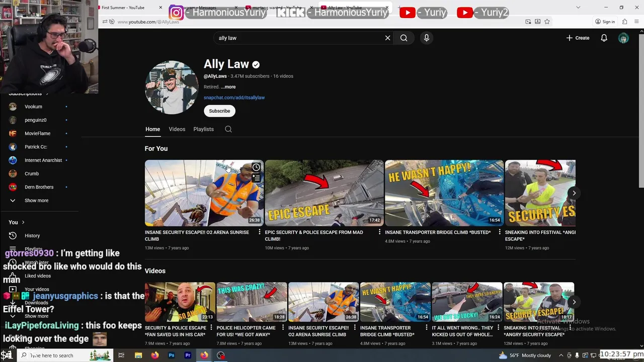Play THIS WAS CRAZY helicopter thumbnail
The height and width of the screenshot is (362, 644).
252,302
